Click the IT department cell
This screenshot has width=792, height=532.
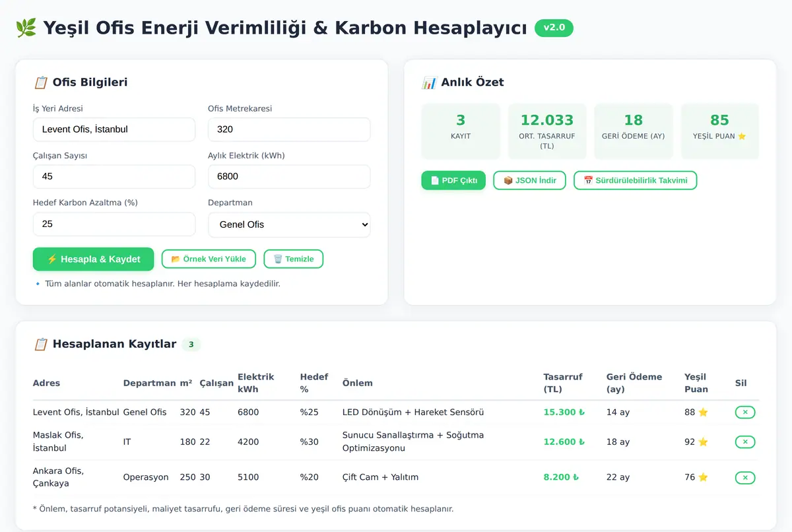tap(127, 442)
